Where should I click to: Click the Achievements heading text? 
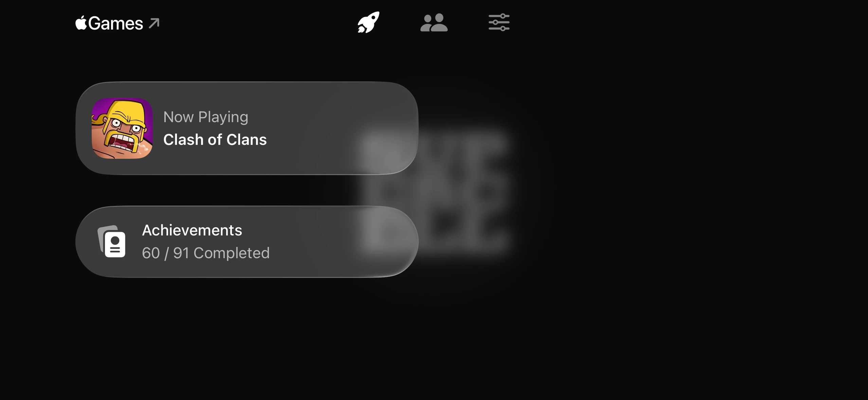(x=192, y=230)
